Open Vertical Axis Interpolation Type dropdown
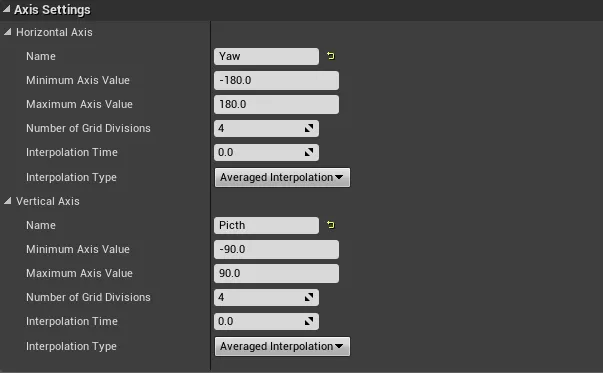The height and width of the screenshot is (373, 603). pyautogui.click(x=282, y=346)
